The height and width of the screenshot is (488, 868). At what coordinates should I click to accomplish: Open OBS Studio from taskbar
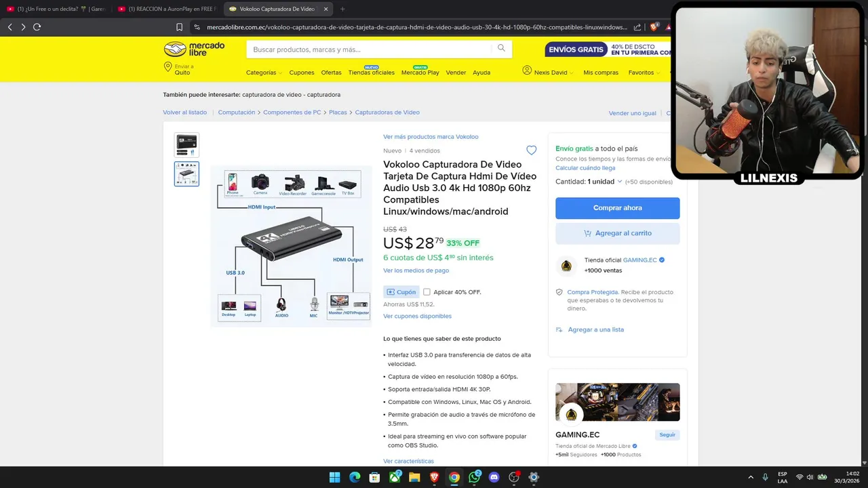coord(514,477)
